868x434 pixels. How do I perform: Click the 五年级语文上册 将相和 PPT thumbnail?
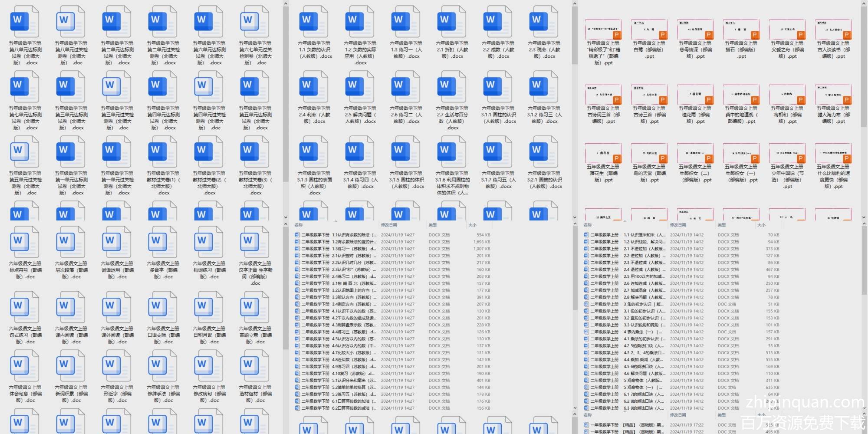(x=787, y=95)
